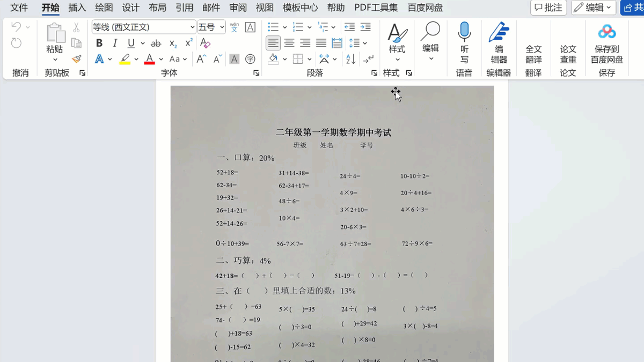Toggle bold formatting

pos(98,43)
